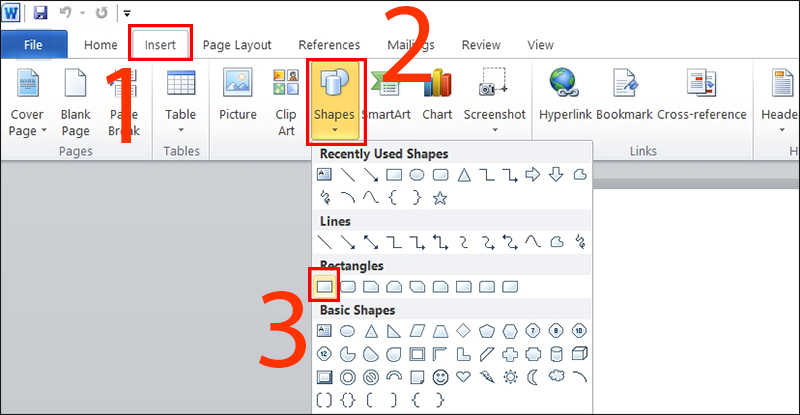
Task: Select the No Symbol shape
Action: coord(371,377)
